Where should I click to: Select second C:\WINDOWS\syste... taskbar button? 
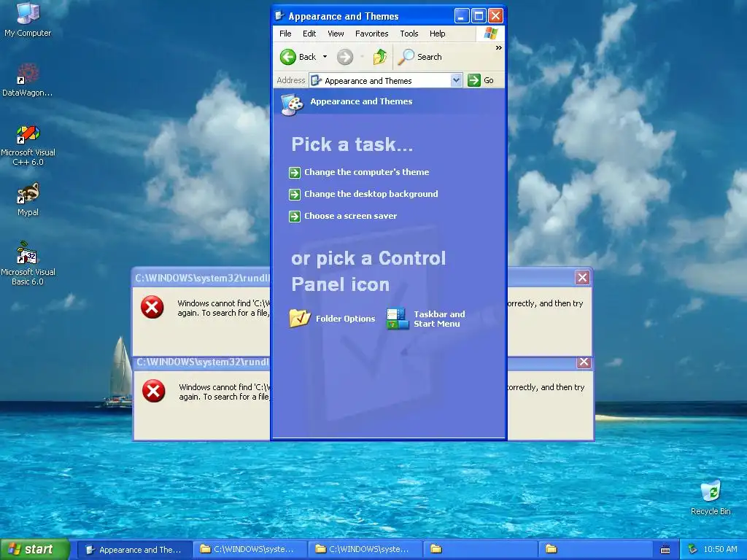click(366, 550)
